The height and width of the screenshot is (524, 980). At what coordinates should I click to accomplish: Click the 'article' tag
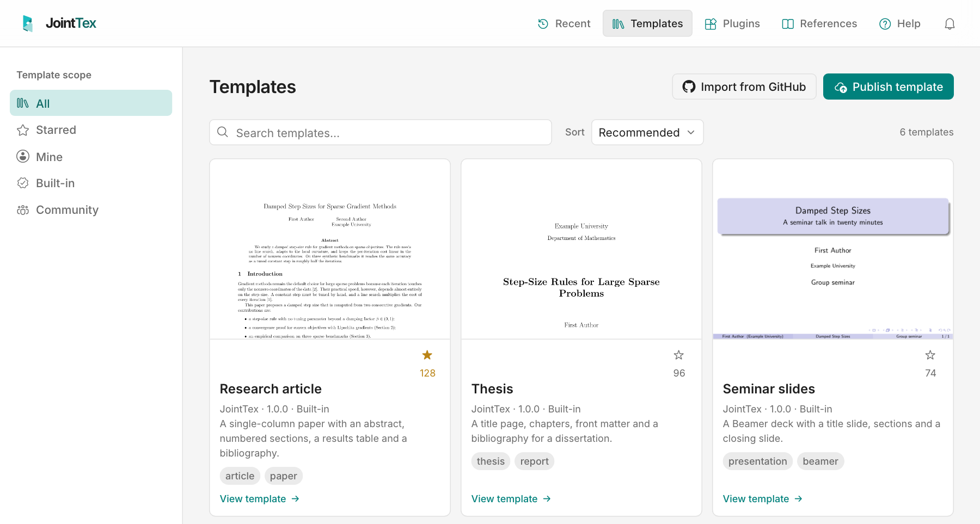(x=240, y=476)
